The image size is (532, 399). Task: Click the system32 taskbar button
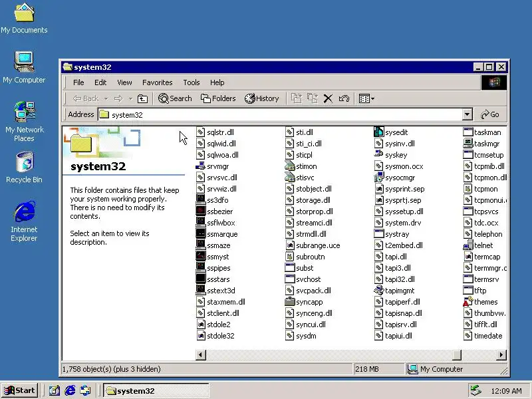pyautogui.click(x=156, y=391)
